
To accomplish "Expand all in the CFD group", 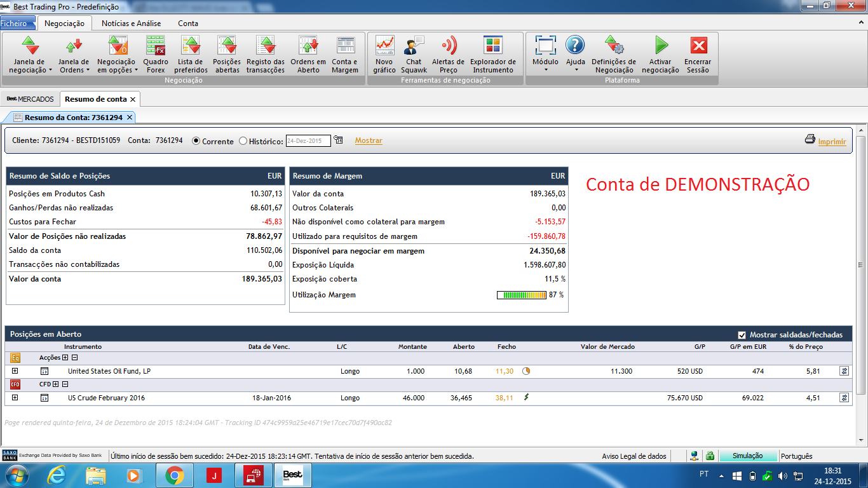I will click(x=56, y=384).
